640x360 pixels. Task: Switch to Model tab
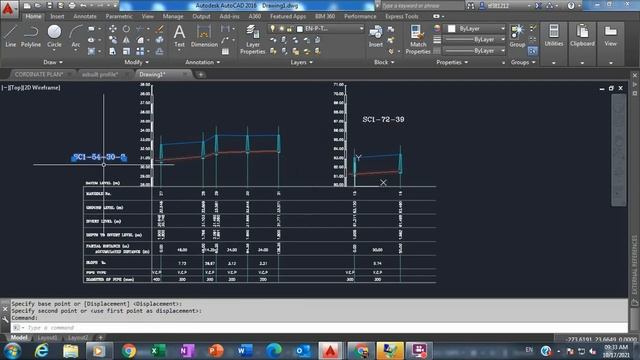tap(19, 338)
